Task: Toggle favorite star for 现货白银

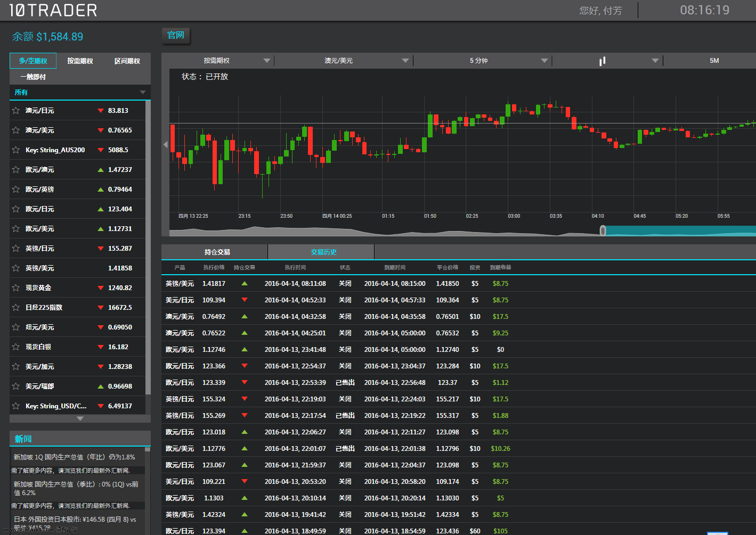Action: pos(16,347)
